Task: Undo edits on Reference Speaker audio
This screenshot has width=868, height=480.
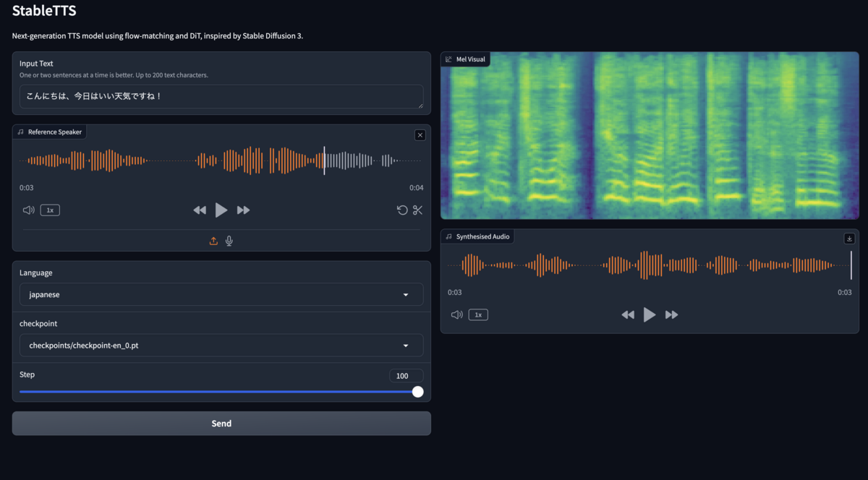Action: point(402,210)
